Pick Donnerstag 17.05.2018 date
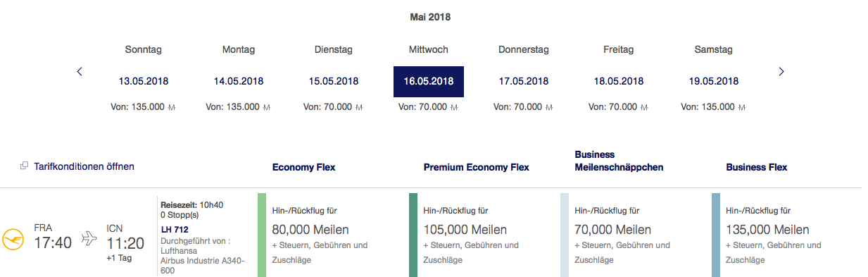This screenshot has height=277, width=868. pos(524,81)
